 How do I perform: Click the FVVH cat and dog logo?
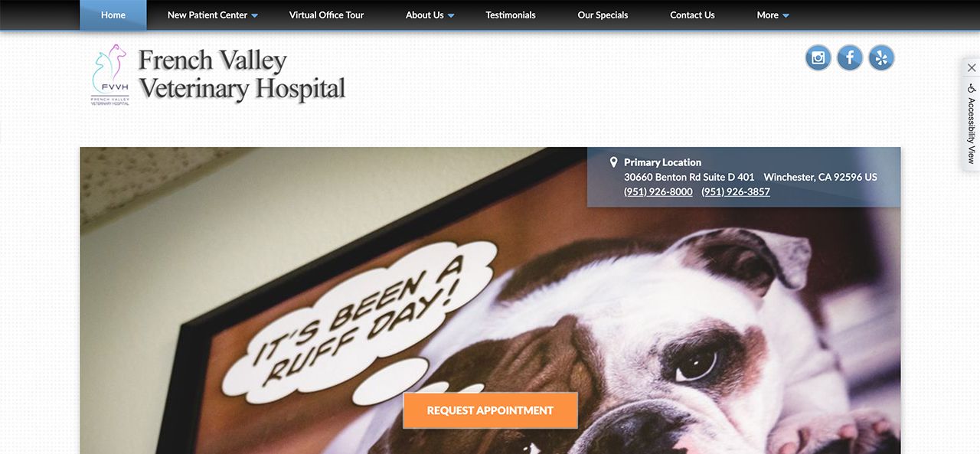click(x=110, y=74)
